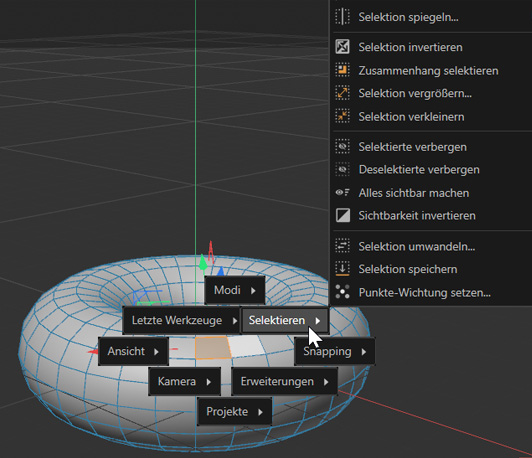Click the Selektion speichern icon
This screenshot has width=532, height=458.
point(342,269)
